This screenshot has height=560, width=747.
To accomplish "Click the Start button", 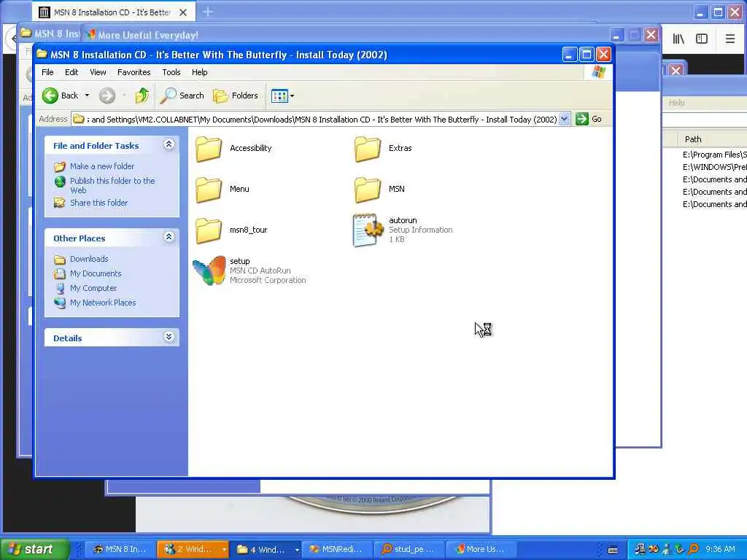I will point(35,550).
